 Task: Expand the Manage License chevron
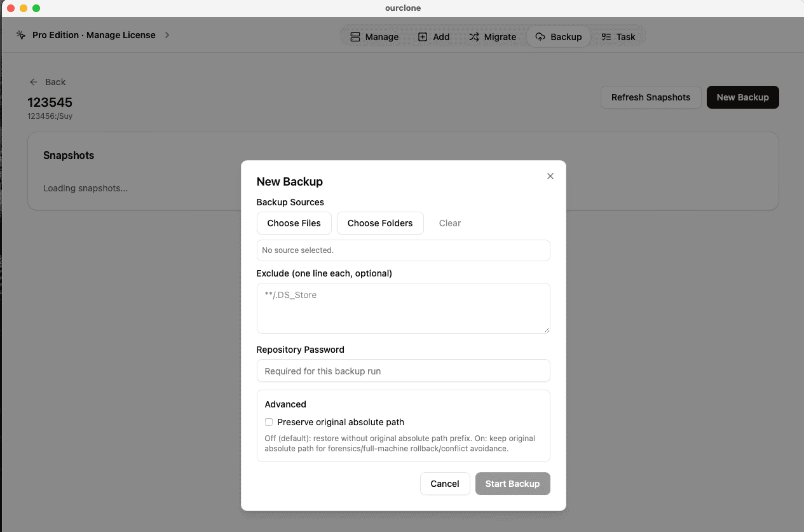(167, 36)
